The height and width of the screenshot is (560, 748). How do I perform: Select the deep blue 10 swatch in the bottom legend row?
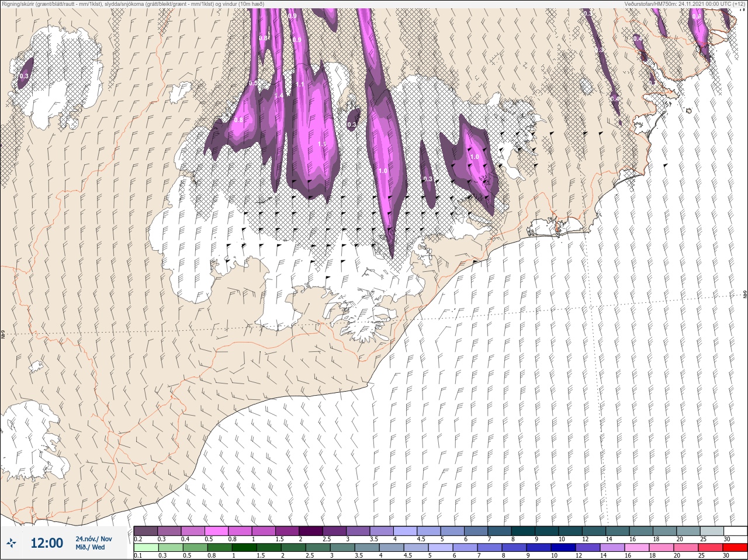click(563, 548)
